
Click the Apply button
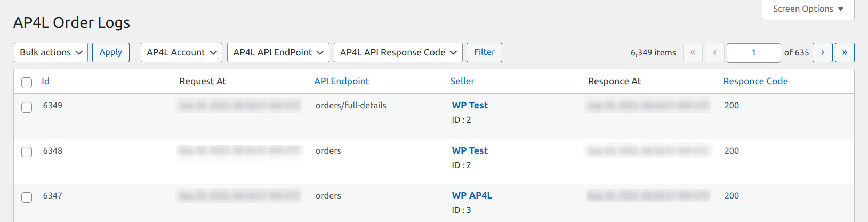(111, 52)
